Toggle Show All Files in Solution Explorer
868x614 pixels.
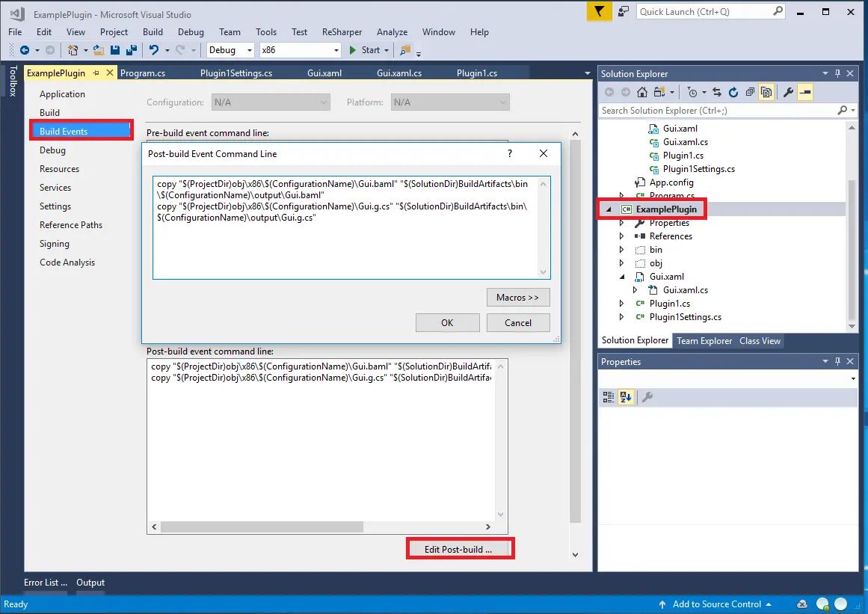click(766, 93)
